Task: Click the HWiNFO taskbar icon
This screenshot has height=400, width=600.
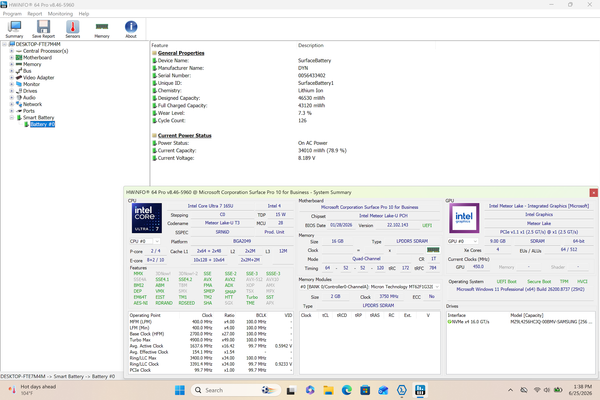Action: pyautogui.click(x=420, y=390)
